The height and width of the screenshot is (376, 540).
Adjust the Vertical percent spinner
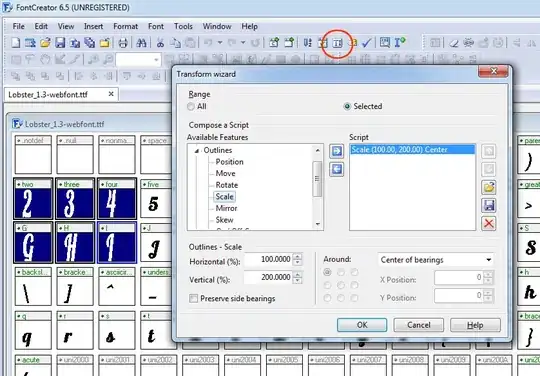tap(298, 277)
